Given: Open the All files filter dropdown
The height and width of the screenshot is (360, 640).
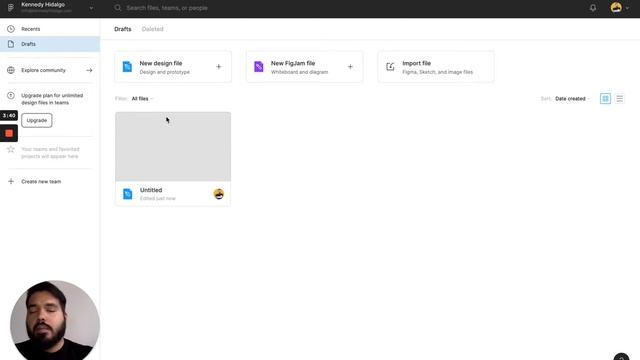Looking at the screenshot, I should [142, 99].
